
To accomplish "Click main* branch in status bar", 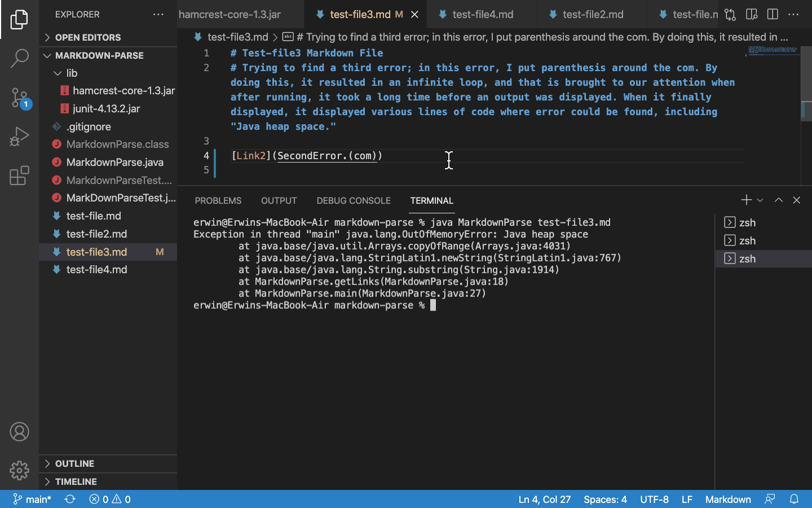I will (x=32, y=499).
